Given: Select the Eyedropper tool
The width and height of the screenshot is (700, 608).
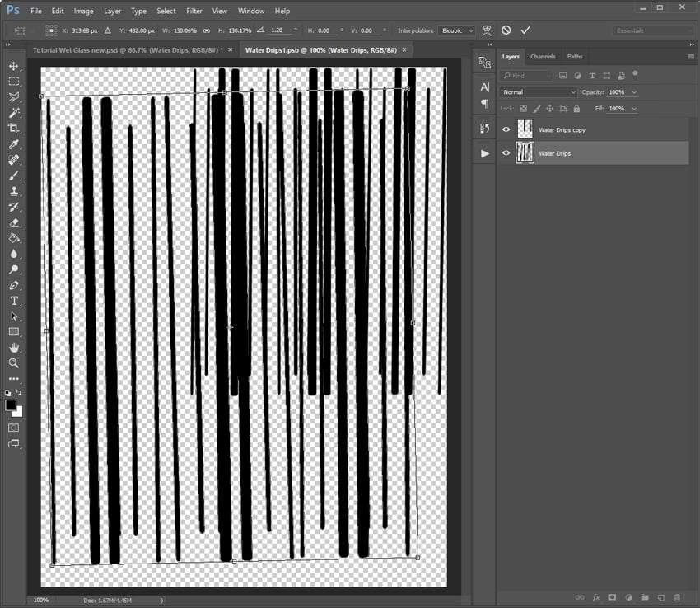Looking at the screenshot, I should [14, 144].
